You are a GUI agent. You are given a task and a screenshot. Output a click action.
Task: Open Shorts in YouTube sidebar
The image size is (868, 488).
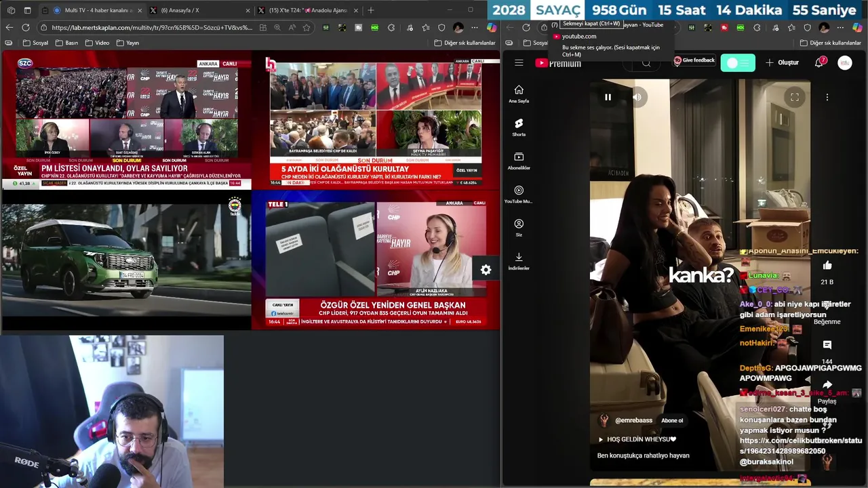519,127
